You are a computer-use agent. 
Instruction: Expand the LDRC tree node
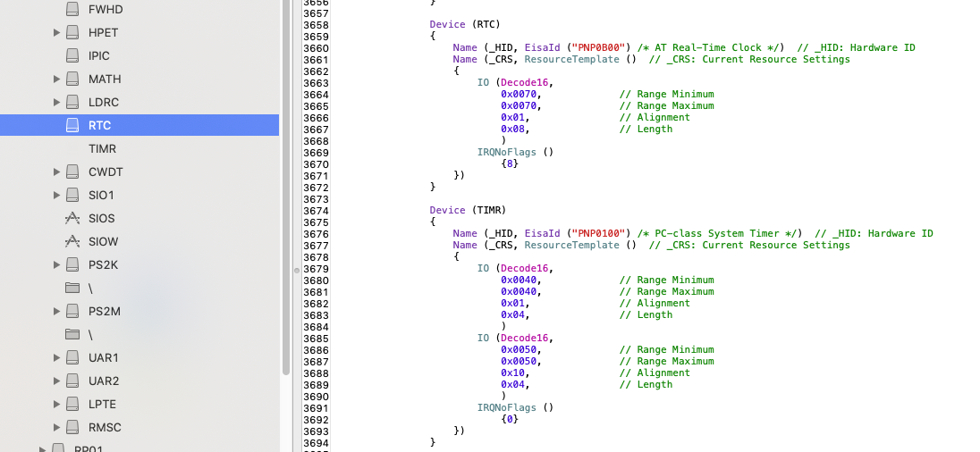pyautogui.click(x=57, y=102)
